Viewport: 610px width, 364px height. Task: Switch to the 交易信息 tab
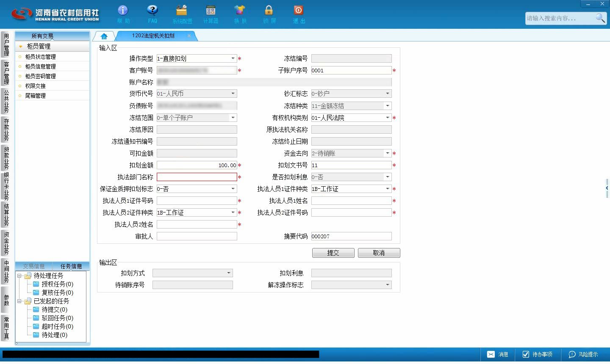point(33,266)
